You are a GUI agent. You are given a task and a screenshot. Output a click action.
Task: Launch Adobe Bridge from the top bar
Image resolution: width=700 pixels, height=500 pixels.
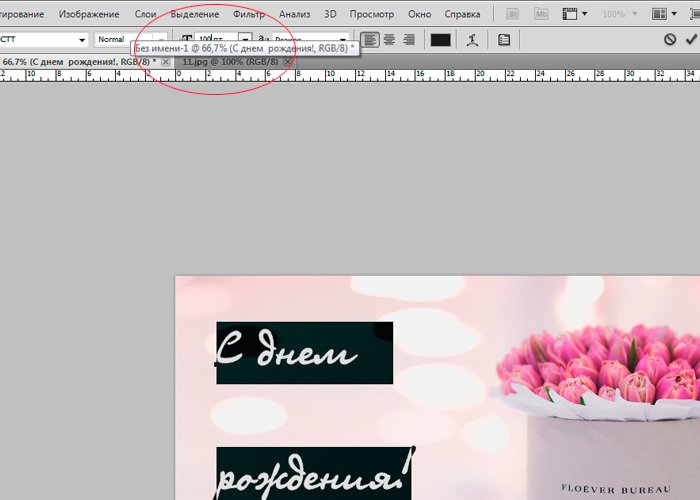coord(513,15)
